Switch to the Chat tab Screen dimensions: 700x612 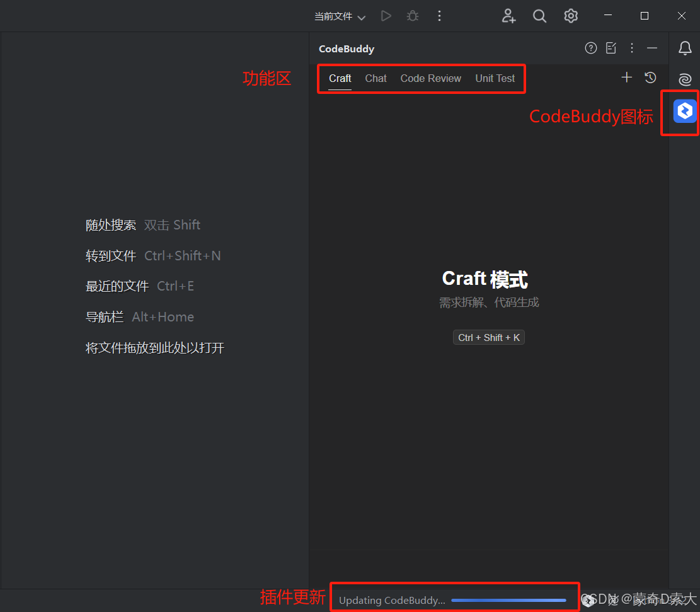pos(376,78)
